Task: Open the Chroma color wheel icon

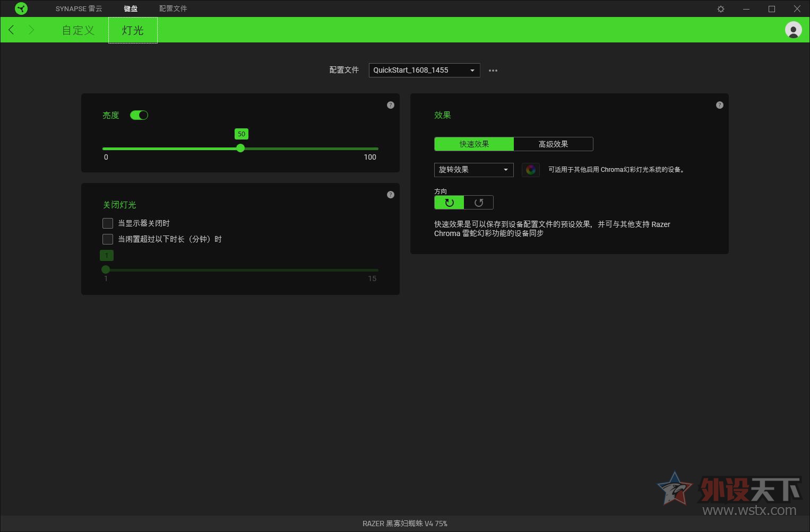Action: point(531,170)
